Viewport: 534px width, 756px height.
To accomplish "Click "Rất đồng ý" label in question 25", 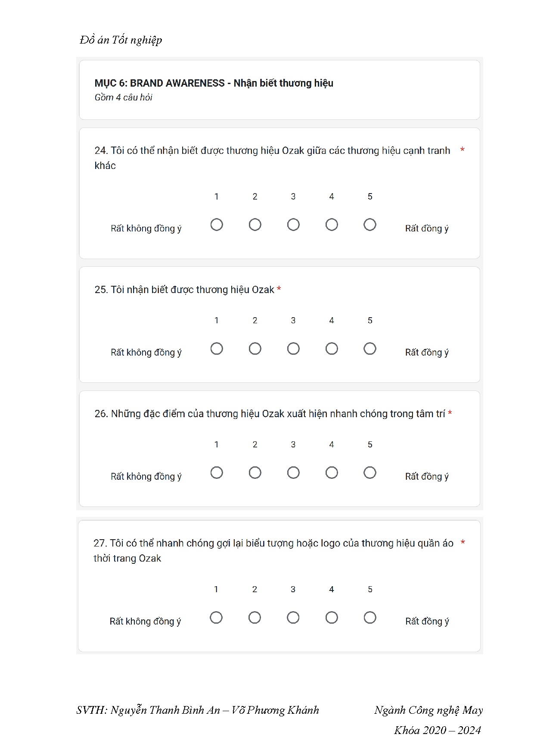I will (x=427, y=353).
